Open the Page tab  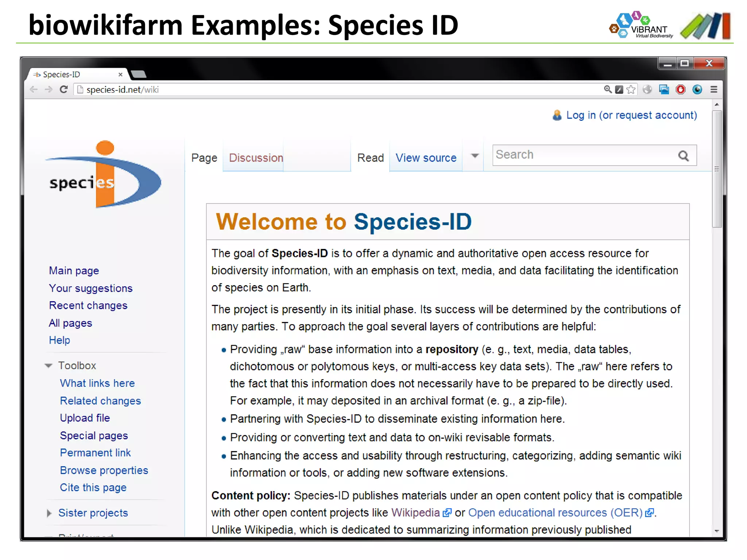tap(204, 157)
